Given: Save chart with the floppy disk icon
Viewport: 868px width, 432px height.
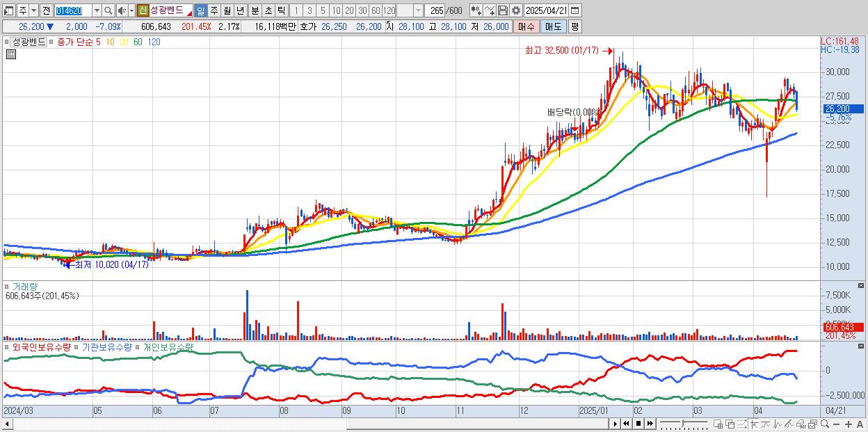Looking at the screenshot, I should pyautogui.click(x=503, y=10).
